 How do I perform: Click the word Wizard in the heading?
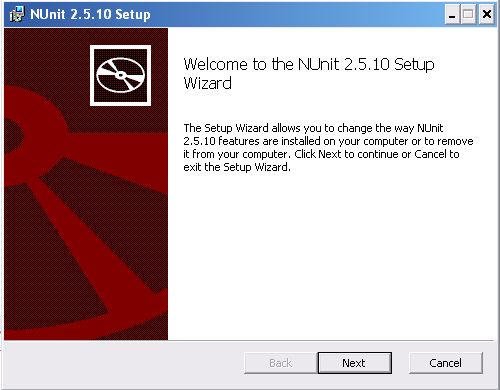pos(207,83)
